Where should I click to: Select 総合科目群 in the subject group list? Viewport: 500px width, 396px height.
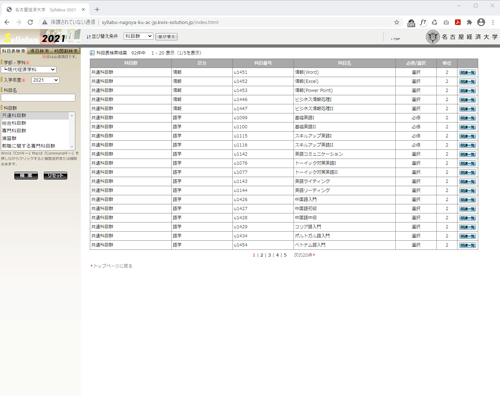point(35,123)
